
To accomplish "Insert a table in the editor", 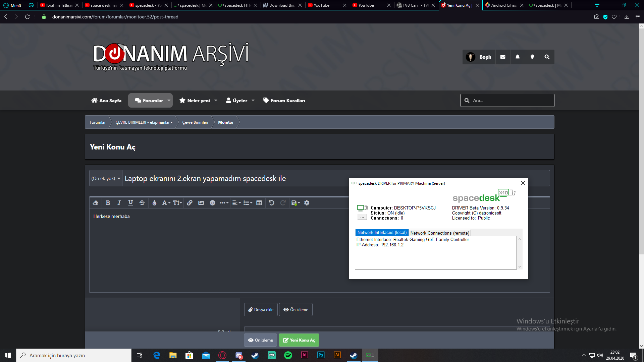I will point(259,203).
